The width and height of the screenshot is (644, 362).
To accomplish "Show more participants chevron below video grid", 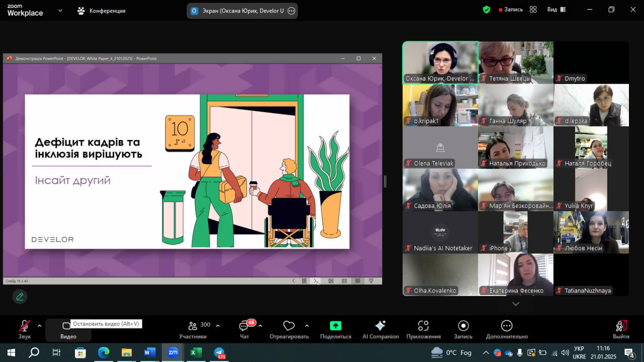I will pyautogui.click(x=515, y=304).
